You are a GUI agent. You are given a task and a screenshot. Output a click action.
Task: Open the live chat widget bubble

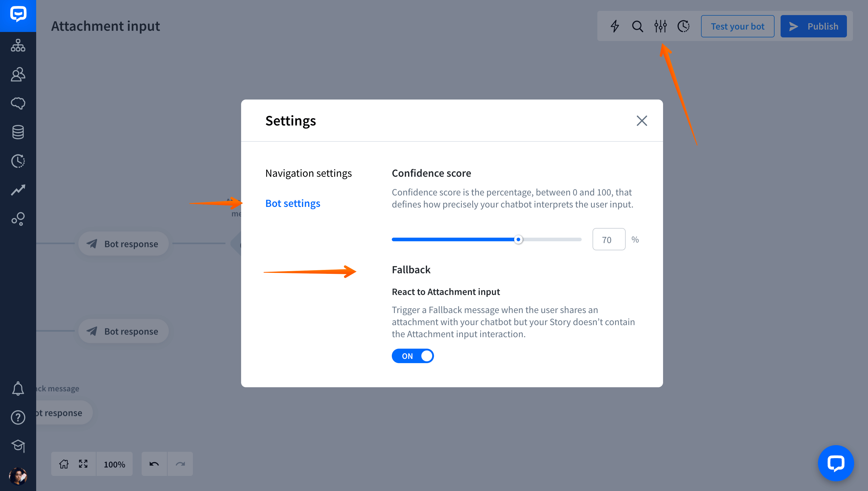(x=836, y=463)
